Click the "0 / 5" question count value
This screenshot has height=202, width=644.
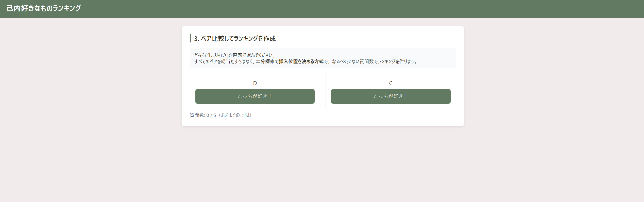click(211, 115)
